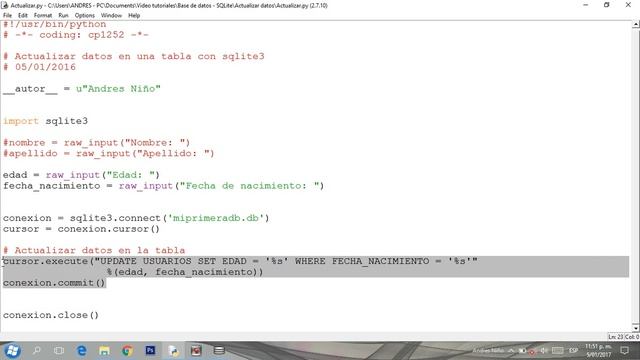The width and height of the screenshot is (640, 360).
Task: Open the Options menu
Action: coord(84,16)
